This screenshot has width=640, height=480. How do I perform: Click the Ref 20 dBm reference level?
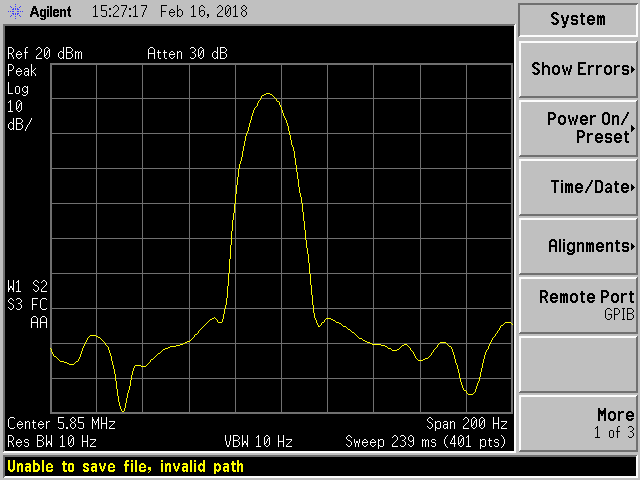(42, 54)
